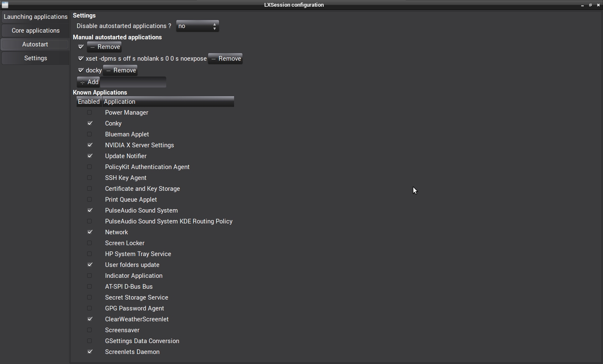Remove the docky autostart entry
Viewport: 603px width, 364px height.
[121, 70]
